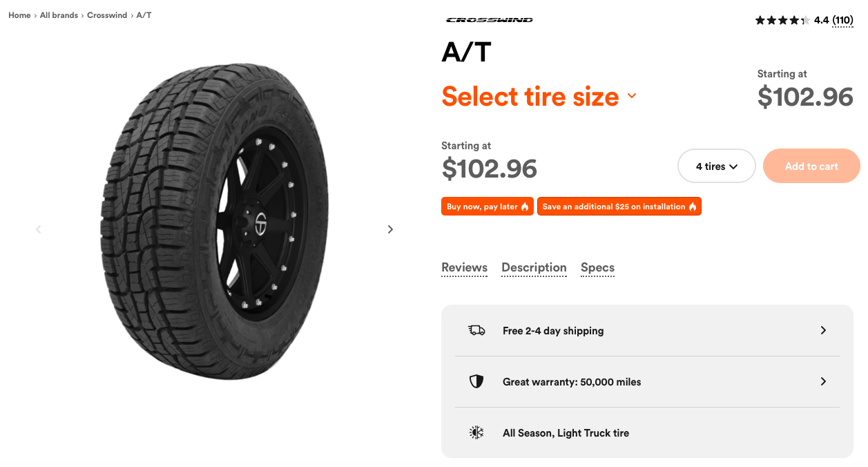Viewport: 868px width, 467px height.
Task: Click the Buy now, pay later badge
Action: (x=488, y=207)
